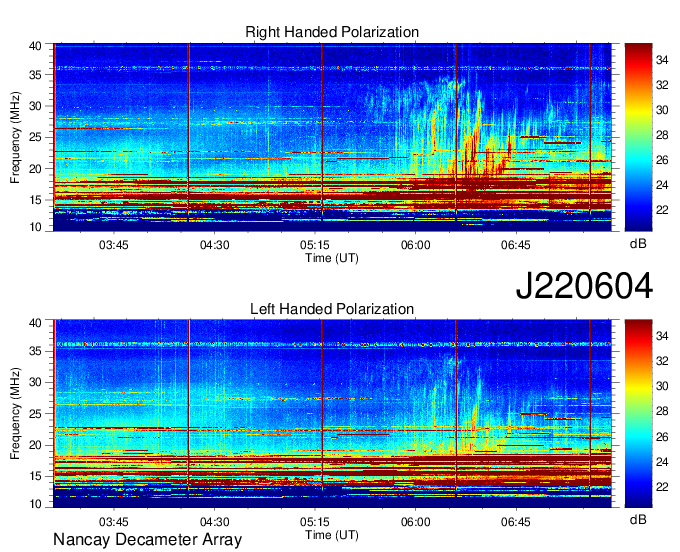Click the 04:30 tick label on lower plot
The width and height of the screenshot is (680, 552).
[214, 522]
